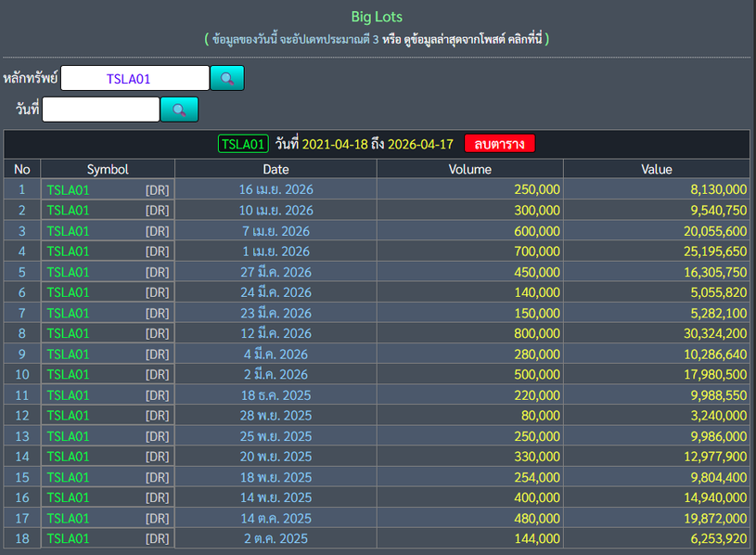Click the green TSLA01 badge in table title

click(x=243, y=144)
